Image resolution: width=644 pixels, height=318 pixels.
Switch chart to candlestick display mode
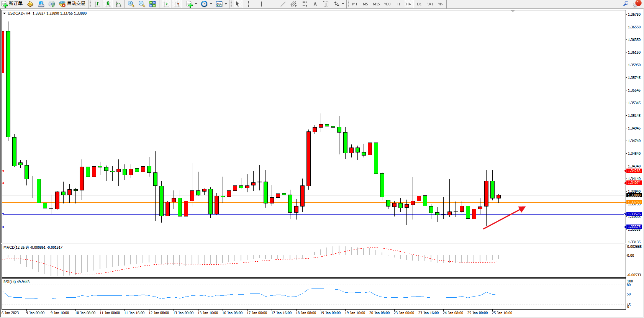tap(108, 4)
